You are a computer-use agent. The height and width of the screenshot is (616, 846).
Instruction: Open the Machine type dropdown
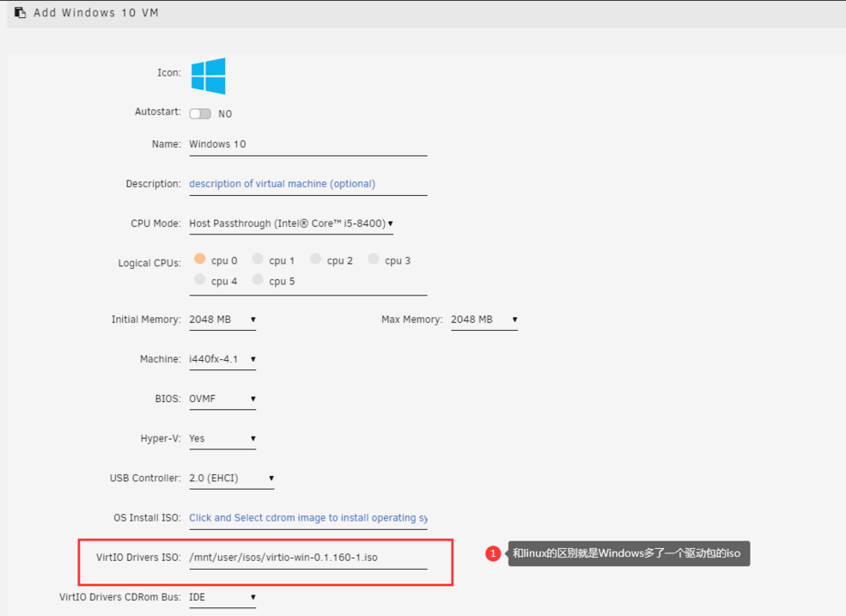(x=222, y=360)
